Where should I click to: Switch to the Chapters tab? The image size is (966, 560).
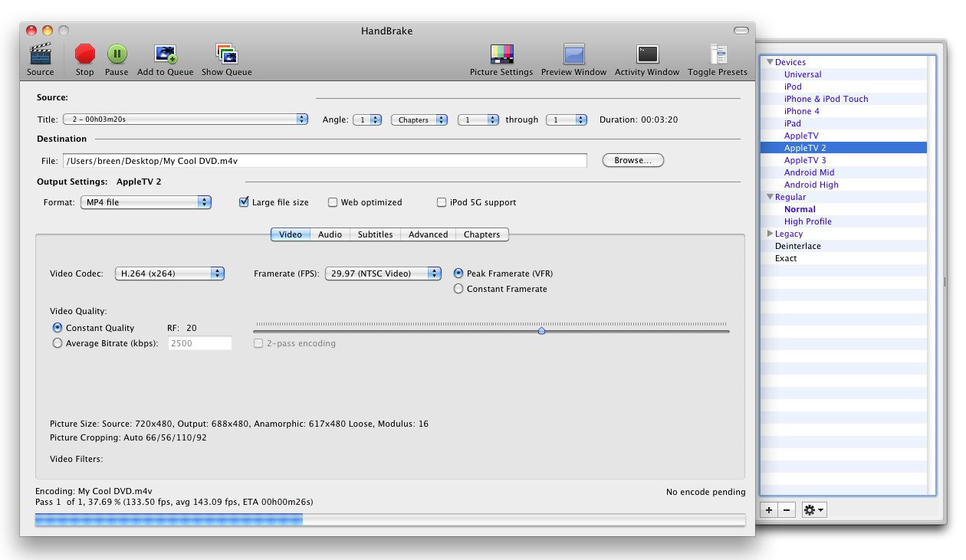coord(481,234)
